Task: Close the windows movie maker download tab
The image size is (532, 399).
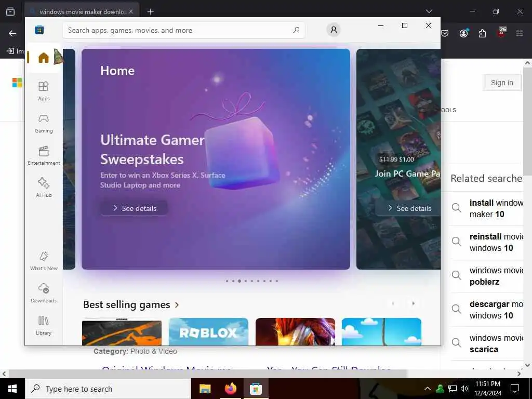Action: click(131, 11)
